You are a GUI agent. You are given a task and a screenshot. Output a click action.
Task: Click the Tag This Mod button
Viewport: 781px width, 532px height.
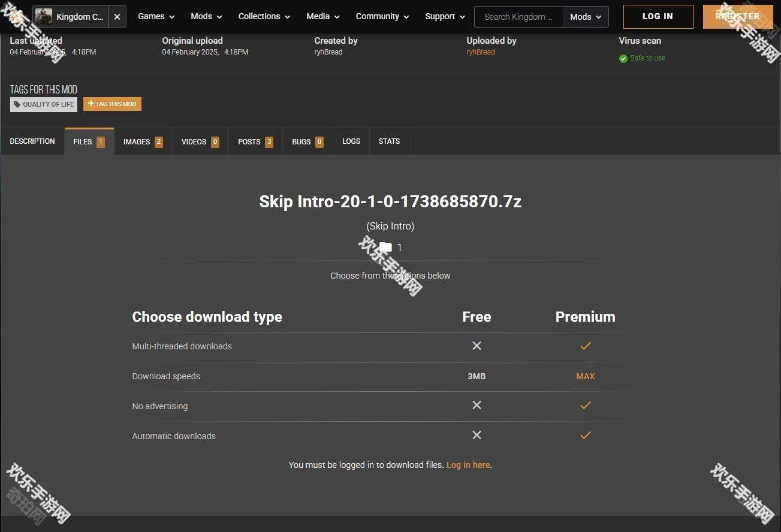[112, 104]
